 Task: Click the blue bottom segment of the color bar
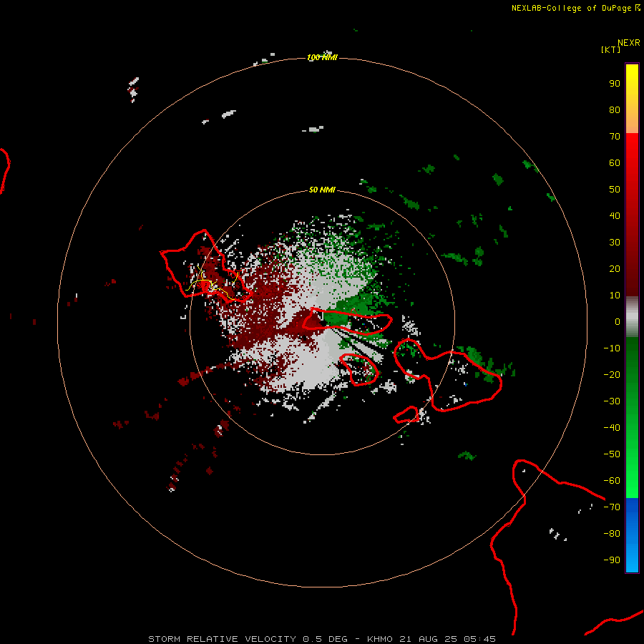(632, 535)
